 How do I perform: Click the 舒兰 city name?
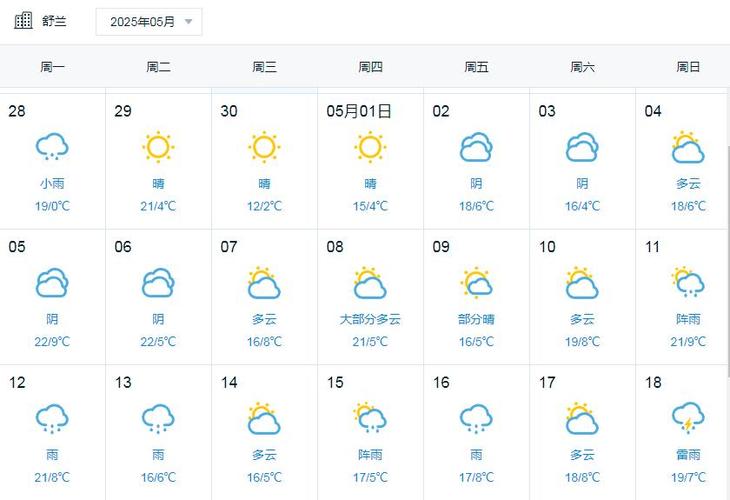tap(54, 21)
